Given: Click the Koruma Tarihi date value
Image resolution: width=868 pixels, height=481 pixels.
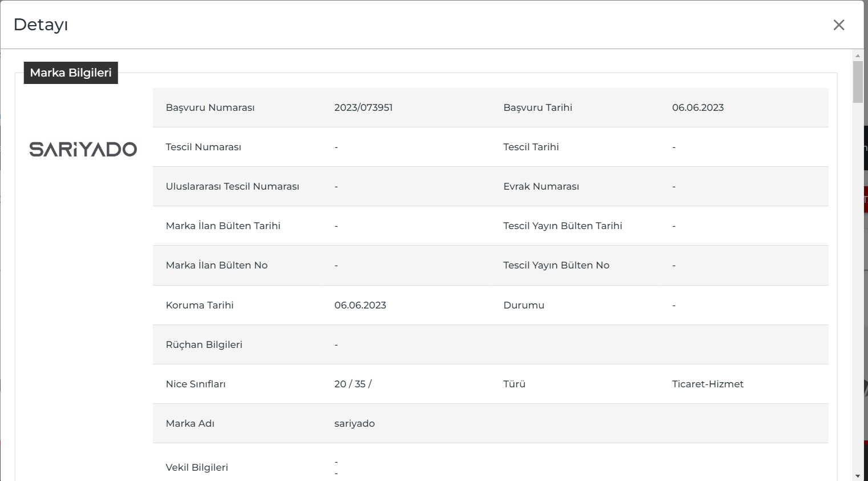Looking at the screenshot, I should point(360,305).
